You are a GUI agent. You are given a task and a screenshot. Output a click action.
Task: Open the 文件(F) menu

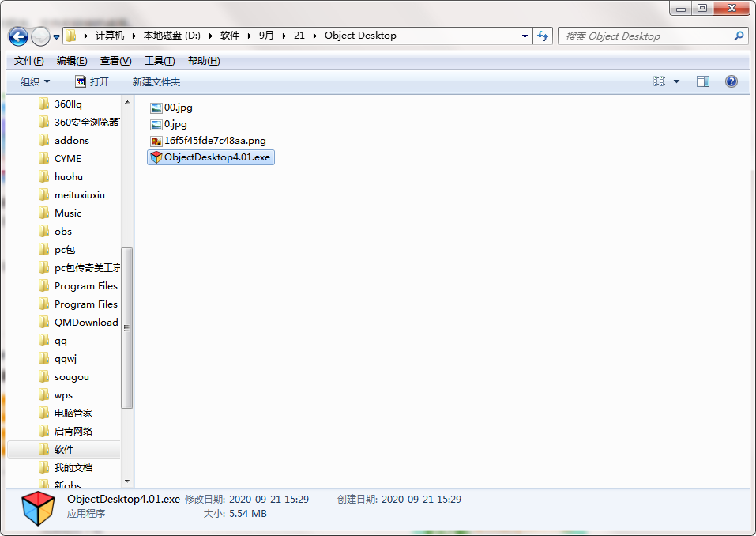point(29,61)
